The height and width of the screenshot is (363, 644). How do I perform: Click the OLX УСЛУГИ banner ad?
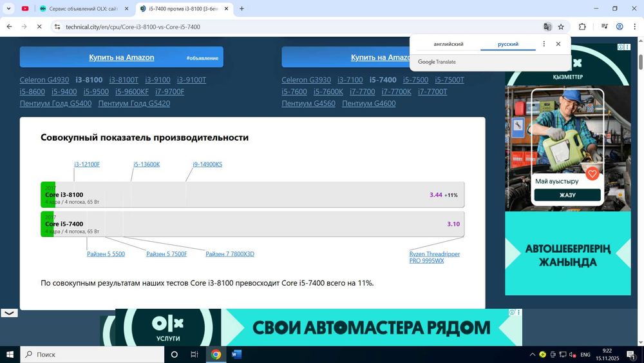tap(311, 328)
